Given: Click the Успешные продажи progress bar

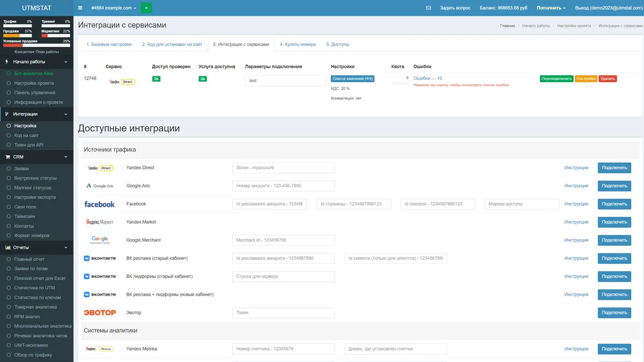Looking at the screenshot, I should point(37,46).
